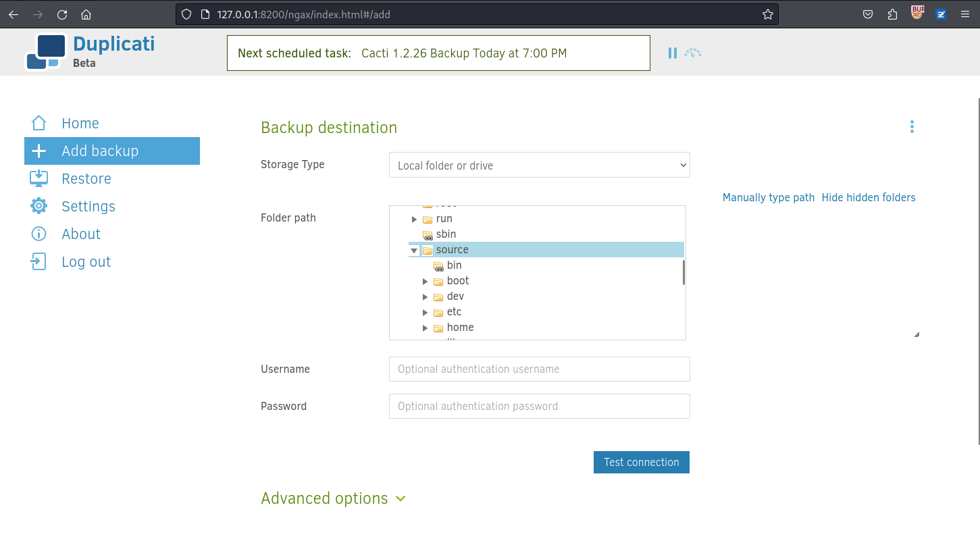Click the Test connection button

[642, 462]
